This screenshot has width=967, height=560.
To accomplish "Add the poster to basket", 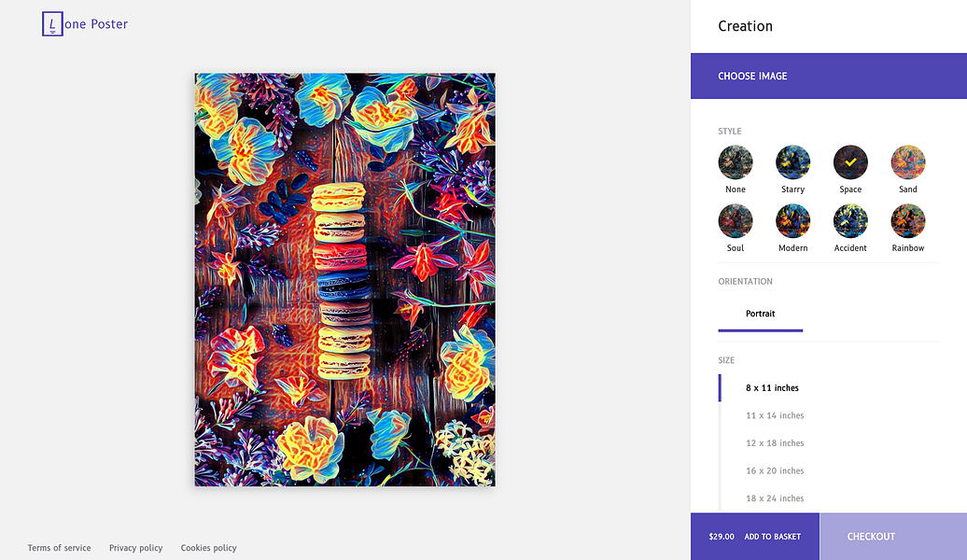I will (754, 537).
